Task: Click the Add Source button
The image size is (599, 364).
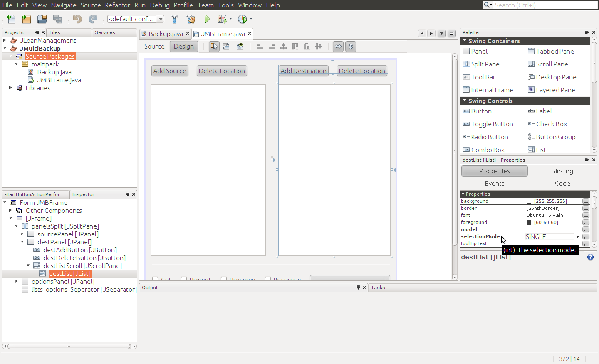Action: (x=170, y=71)
